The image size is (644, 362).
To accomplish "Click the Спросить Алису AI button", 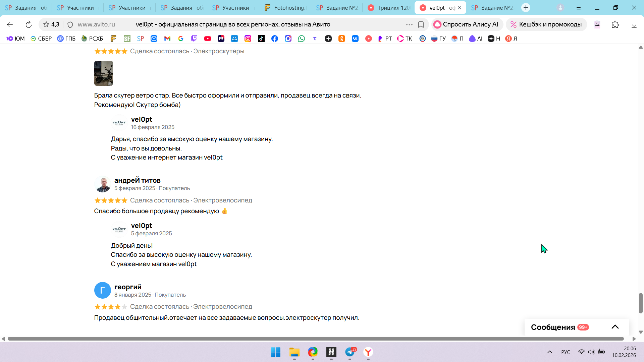I will coord(467,24).
